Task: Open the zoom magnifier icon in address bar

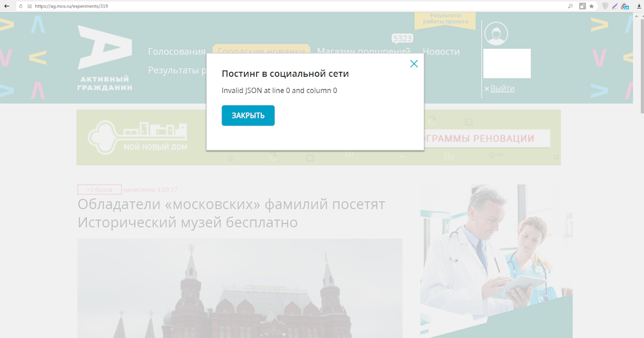Action: (570, 6)
